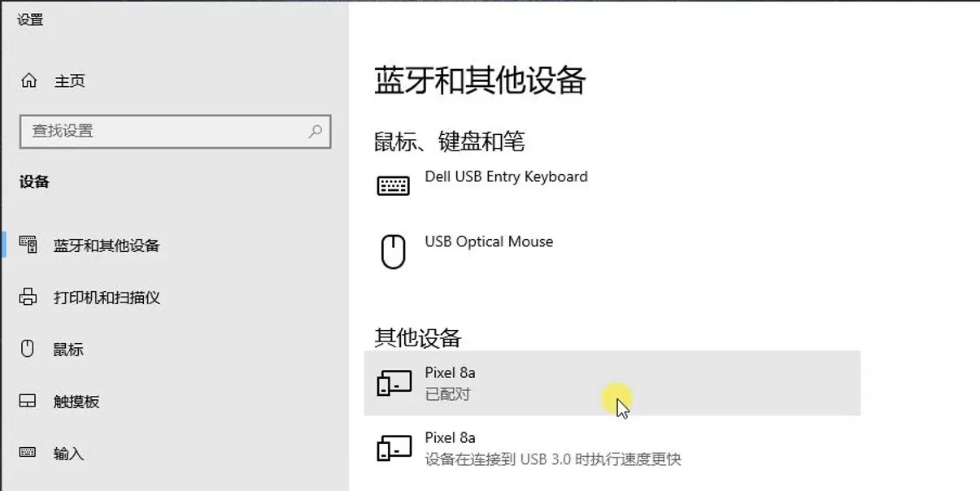Click the printer icon in sidebar
Image resolution: width=980 pixels, height=491 pixels.
coord(28,297)
